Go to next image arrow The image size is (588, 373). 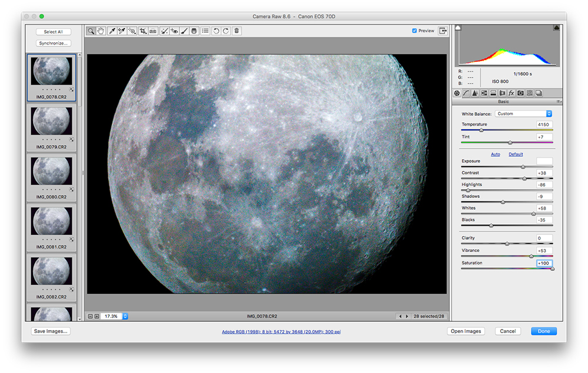click(407, 317)
